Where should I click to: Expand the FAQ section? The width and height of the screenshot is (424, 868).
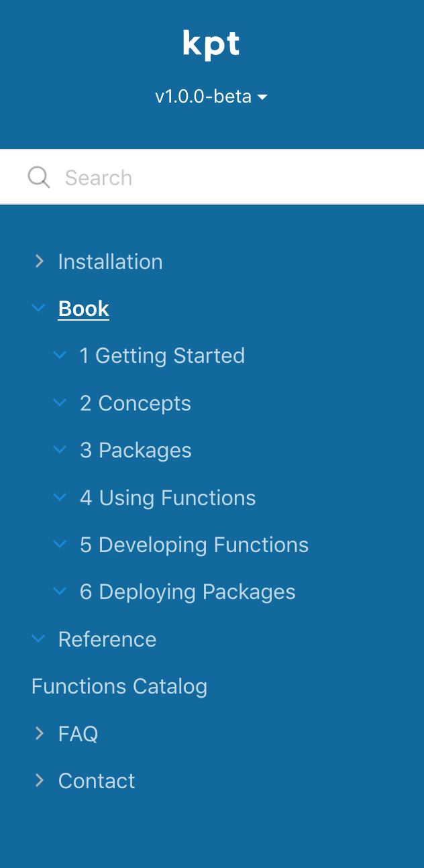click(x=39, y=733)
